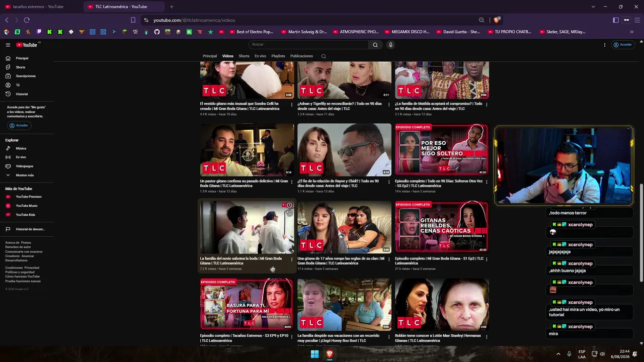Open 'Gitanas rebeldes, cenas caóticas' video thumbnail

click(441, 226)
